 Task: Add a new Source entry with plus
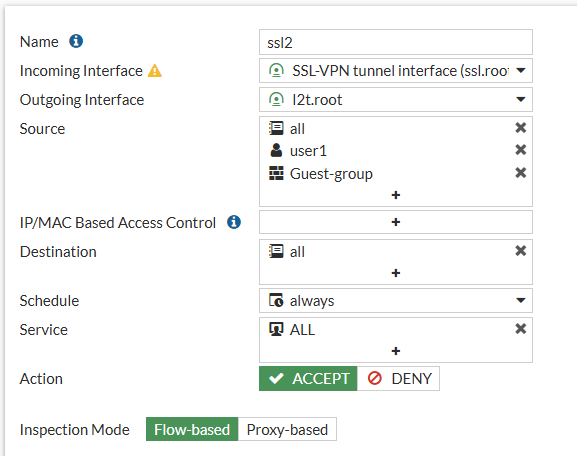click(396, 195)
